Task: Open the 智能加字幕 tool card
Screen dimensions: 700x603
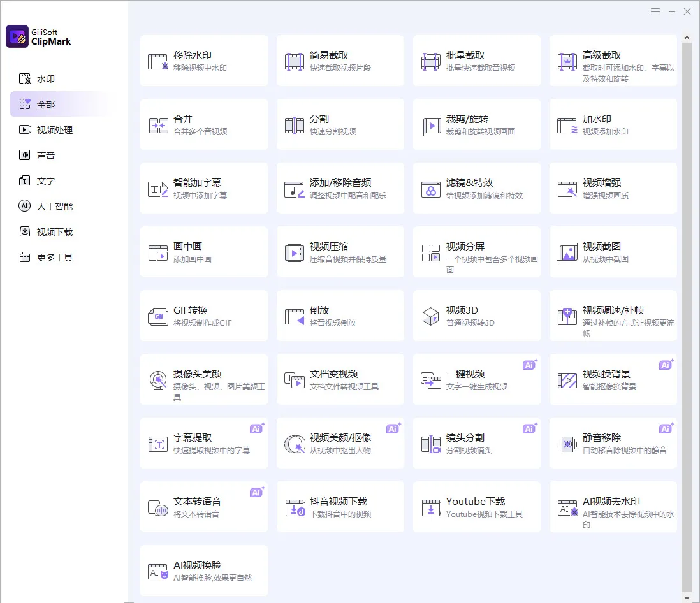Action: [x=203, y=188]
